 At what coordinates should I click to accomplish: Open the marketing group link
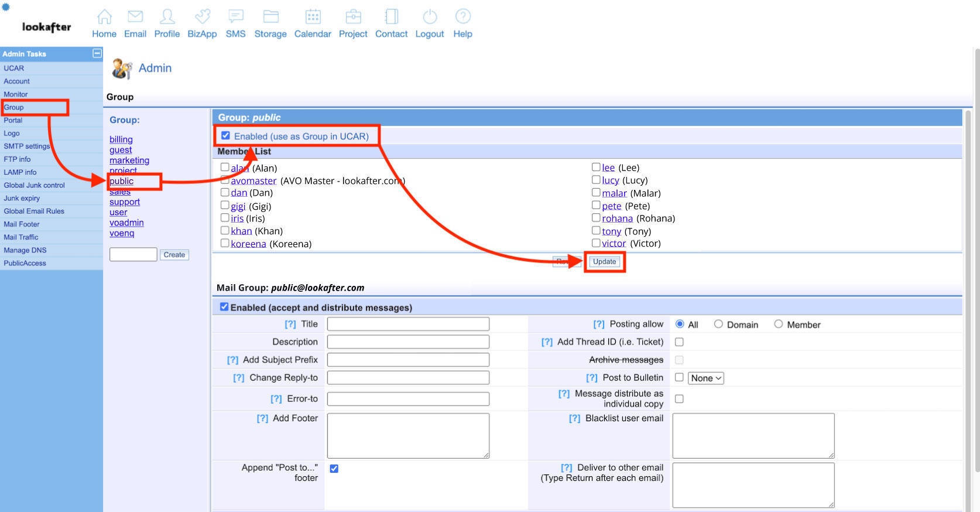pyautogui.click(x=129, y=161)
